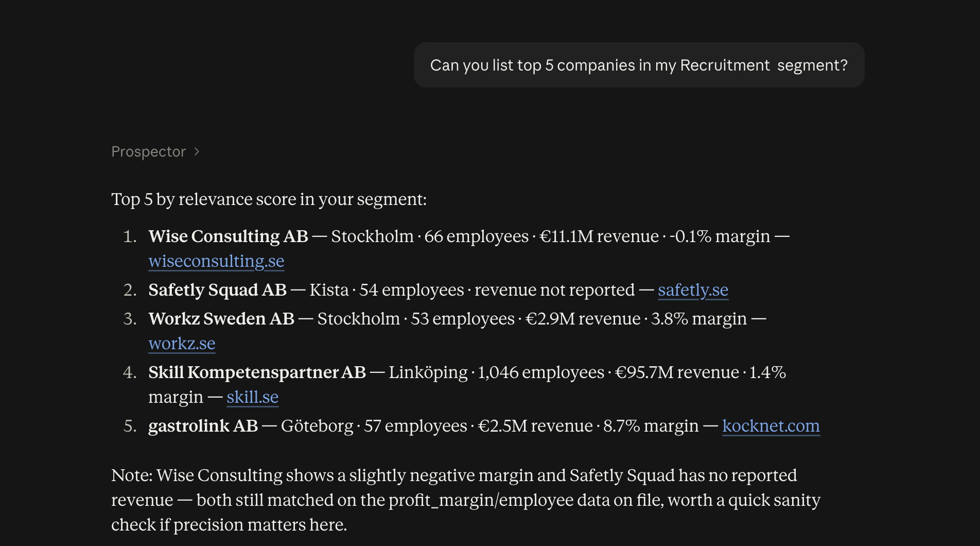
Task: Select the Workz Sweden AB company name
Action: [221, 319]
